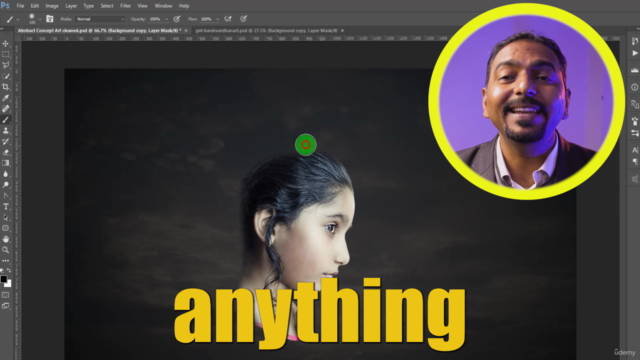
Task: Swap foreground and background colors
Action: coord(9,271)
